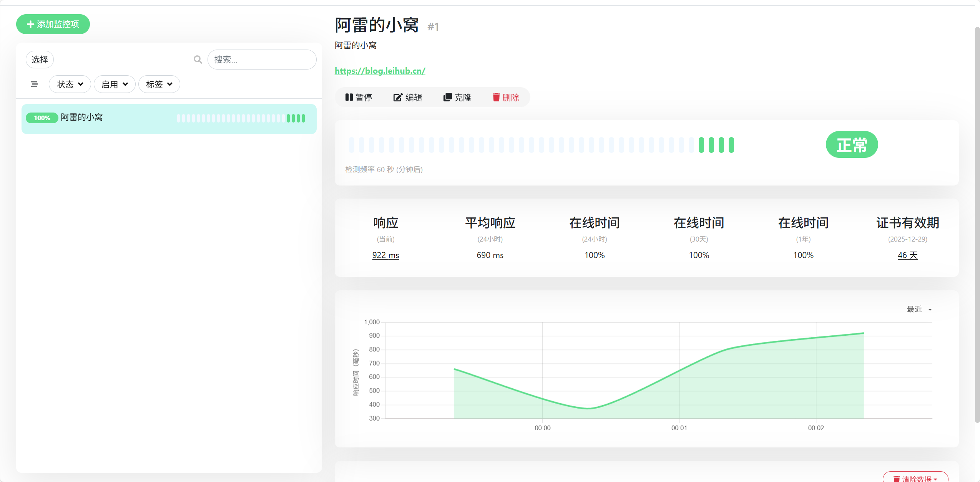
Task: Click the hamburger filter list icon
Action: tap(34, 84)
